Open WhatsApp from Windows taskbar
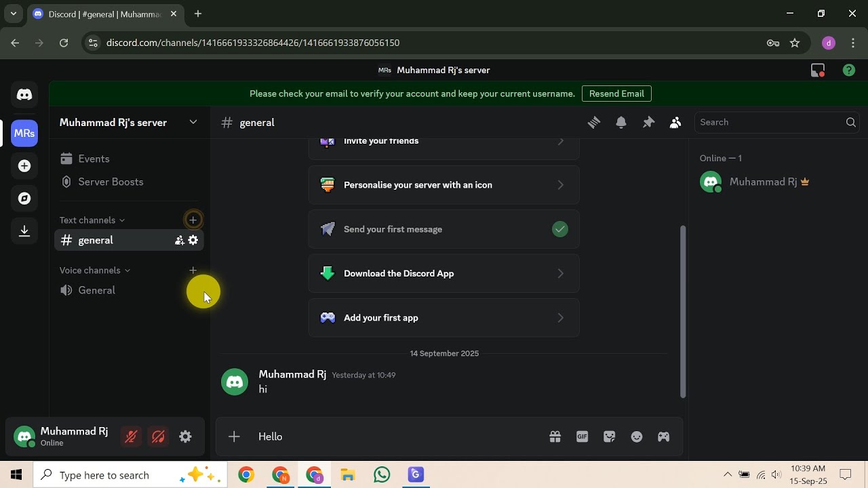The image size is (868, 488). tap(382, 475)
